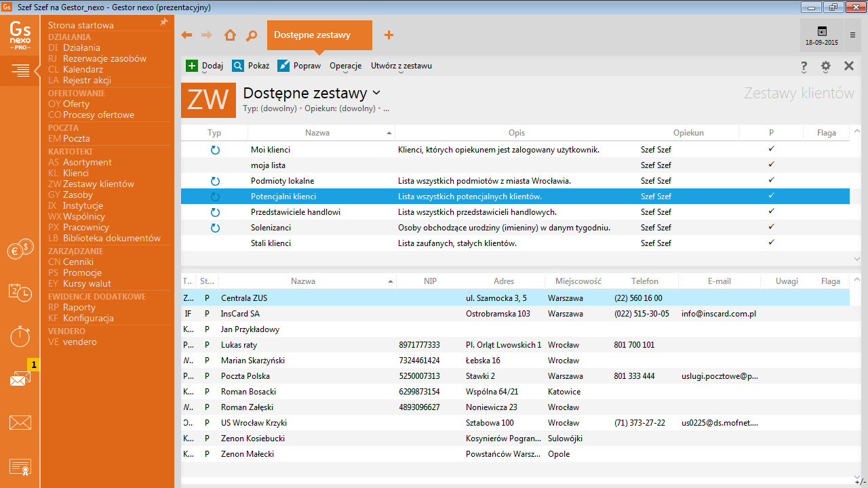Viewport: 868px width, 488px height.
Task: Click the home icon in navigation bar
Action: click(231, 35)
